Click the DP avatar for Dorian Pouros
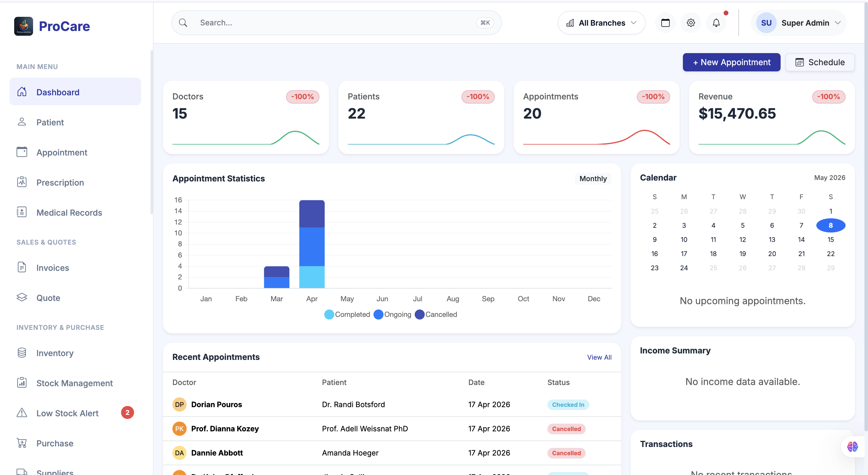This screenshot has height=475, width=868. [179, 404]
